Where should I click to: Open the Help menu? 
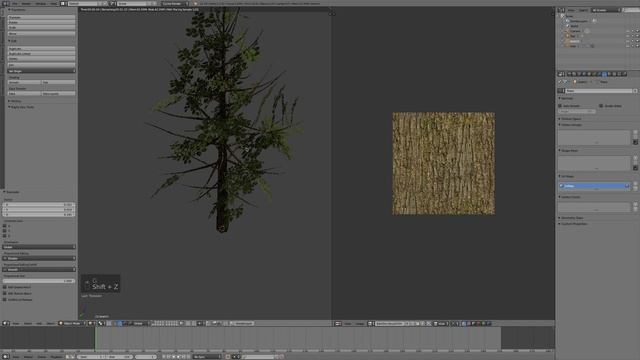(53, 3)
